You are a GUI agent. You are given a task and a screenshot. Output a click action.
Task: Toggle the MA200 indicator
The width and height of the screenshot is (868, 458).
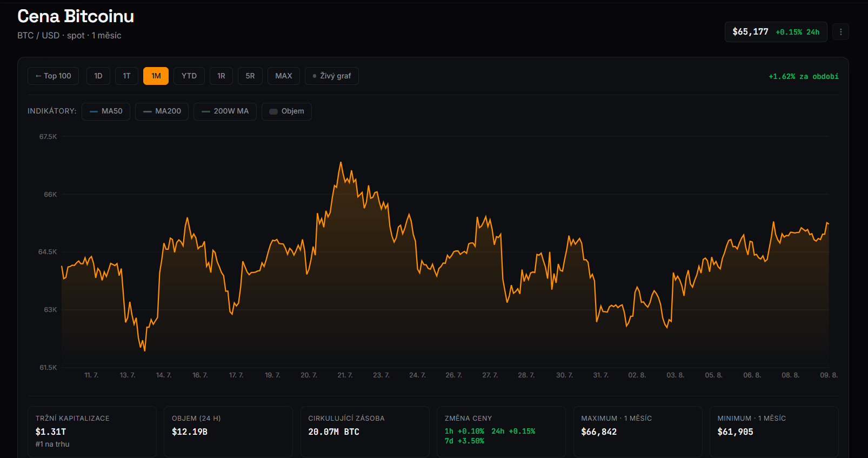(x=162, y=111)
